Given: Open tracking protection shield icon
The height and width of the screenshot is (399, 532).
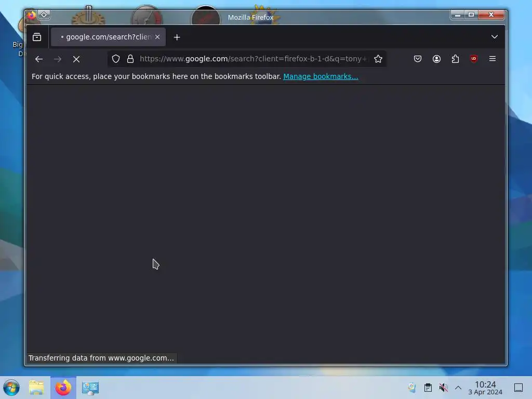Looking at the screenshot, I should tap(116, 59).
